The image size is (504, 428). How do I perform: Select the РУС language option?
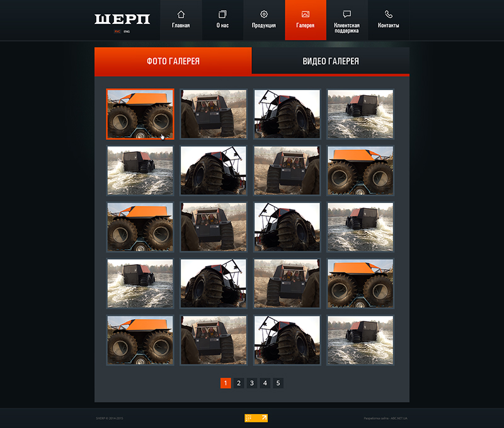click(117, 31)
